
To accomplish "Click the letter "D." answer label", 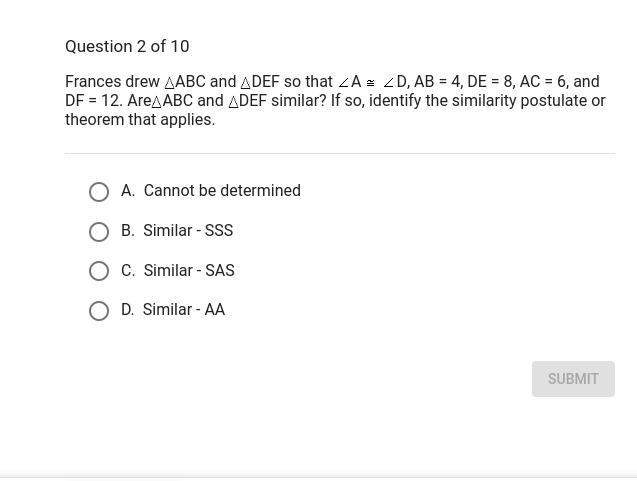I will pyautogui.click(x=128, y=310).
